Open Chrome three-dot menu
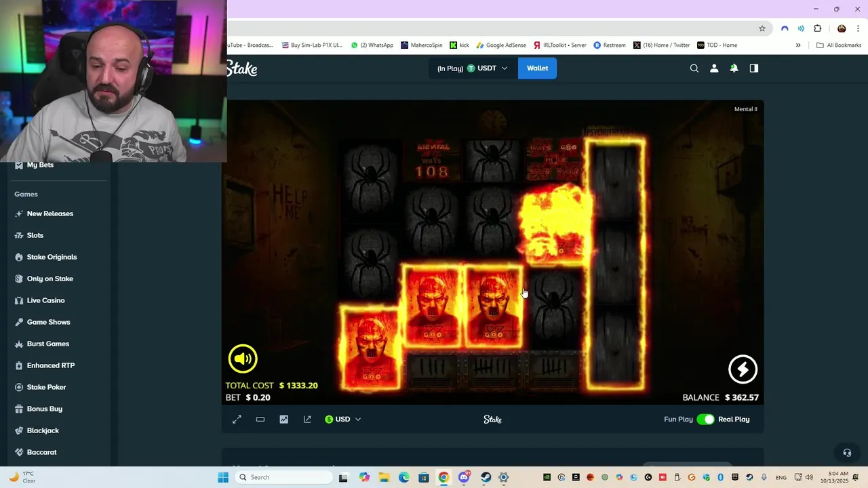Screen dimensions: 868x488 [x=858, y=28]
